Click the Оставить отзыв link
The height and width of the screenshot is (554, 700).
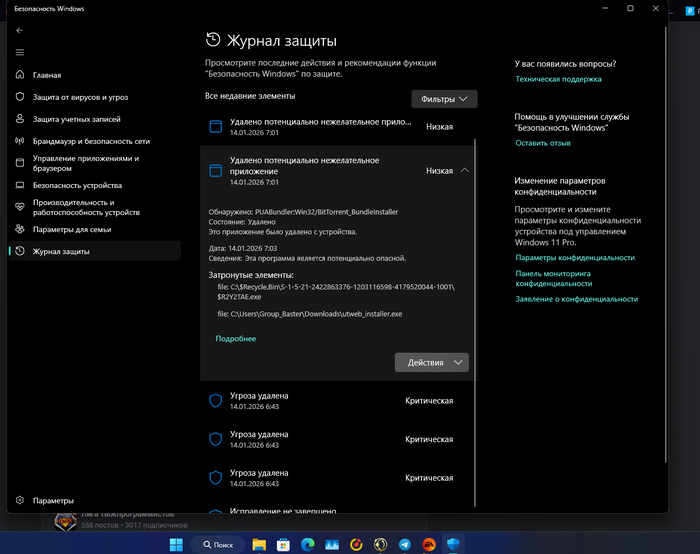(543, 143)
